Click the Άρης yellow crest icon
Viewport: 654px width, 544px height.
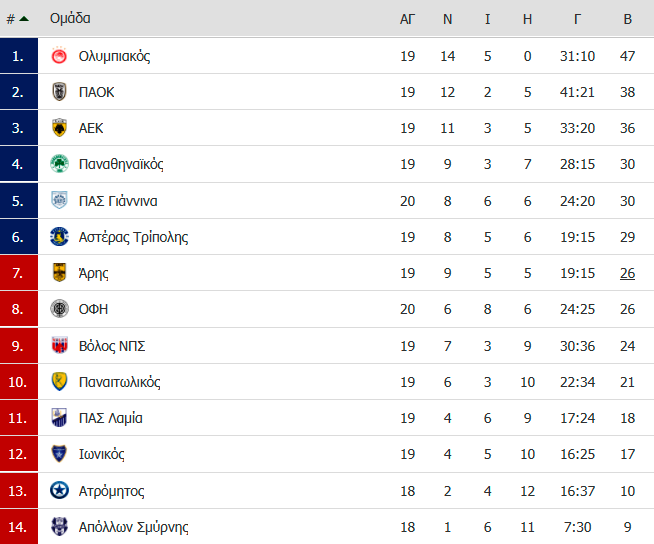pyautogui.click(x=59, y=272)
